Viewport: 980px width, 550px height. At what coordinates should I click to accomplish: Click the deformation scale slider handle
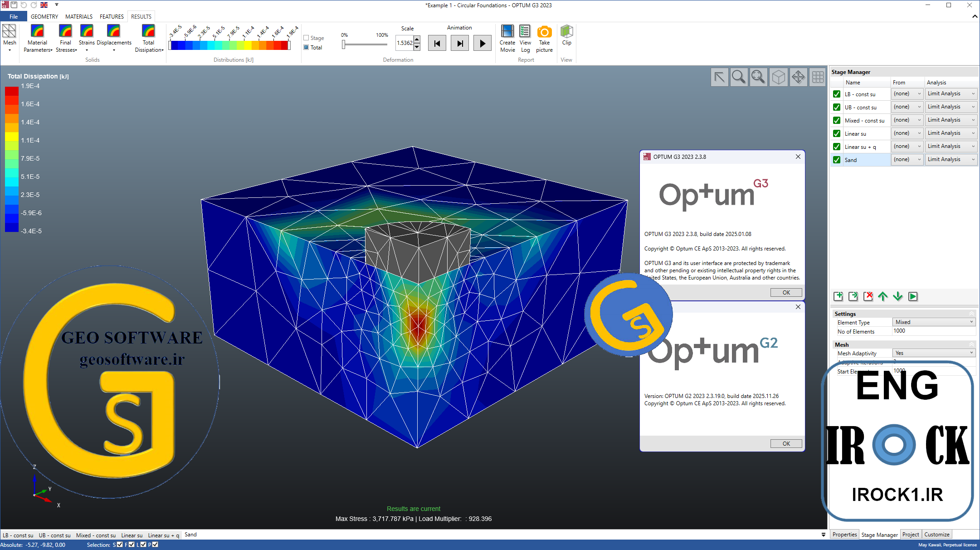tap(344, 44)
